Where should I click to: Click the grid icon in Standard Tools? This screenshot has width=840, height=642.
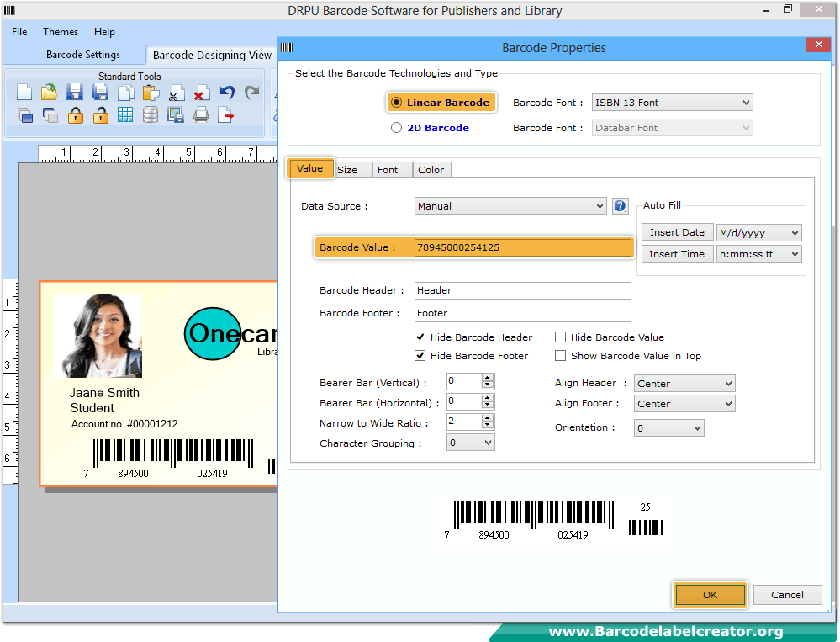[x=125, y=114]
